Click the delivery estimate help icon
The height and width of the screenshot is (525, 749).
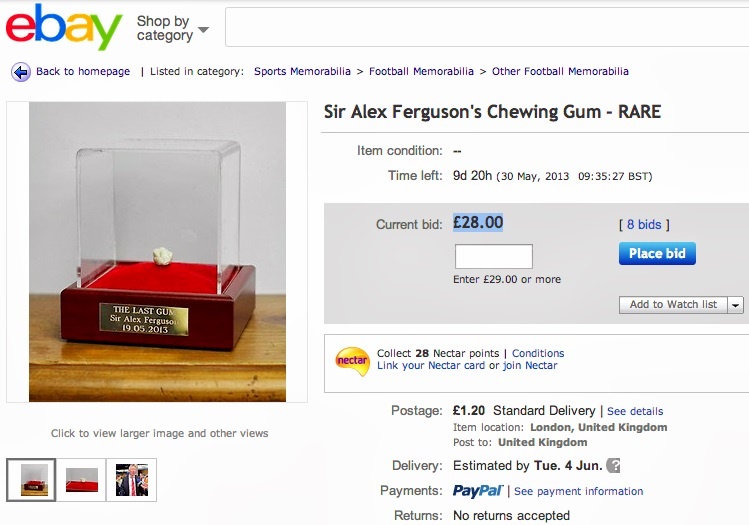[x=613, y=465]
